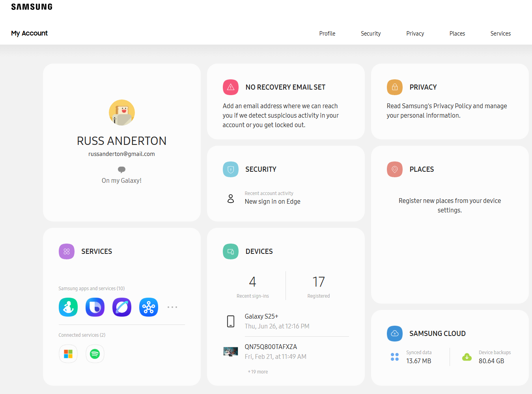The width and height of the screenshot is (532, 394).
Task: Click the Galaxy S25+ phone icon
Action: pyautogui.click(x=231, y=321)
